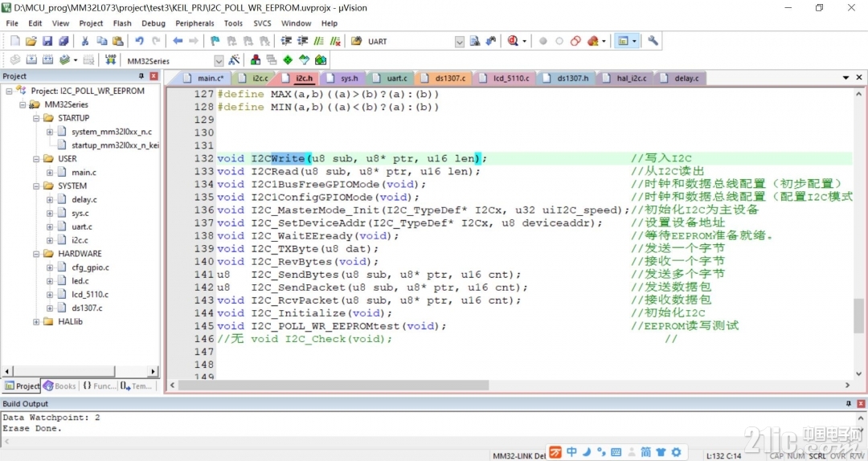Open the Flash menu
The image size is (868, 461).
point(122,23)
